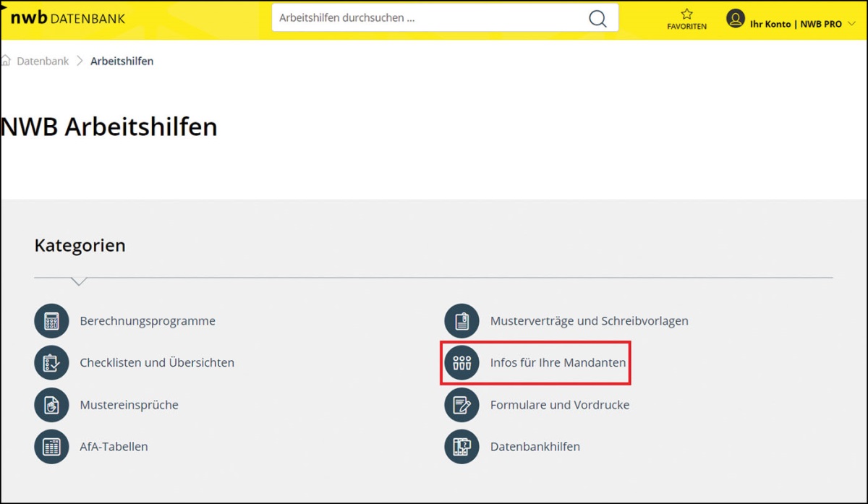Open the AfA-Tabellen table icon
Viewport: 868px width, 504px height.
[x=51, y=447]
